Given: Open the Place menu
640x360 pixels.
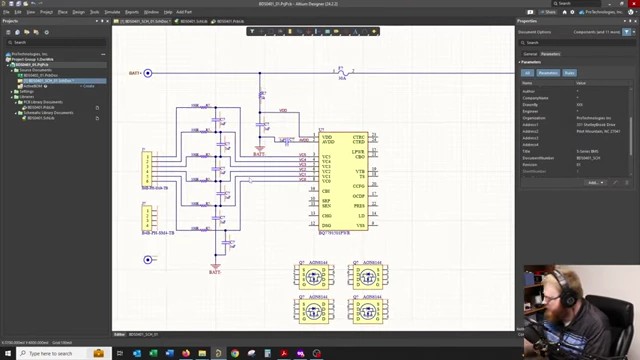Looking at the screenshot, I should (x=62, y=12).
